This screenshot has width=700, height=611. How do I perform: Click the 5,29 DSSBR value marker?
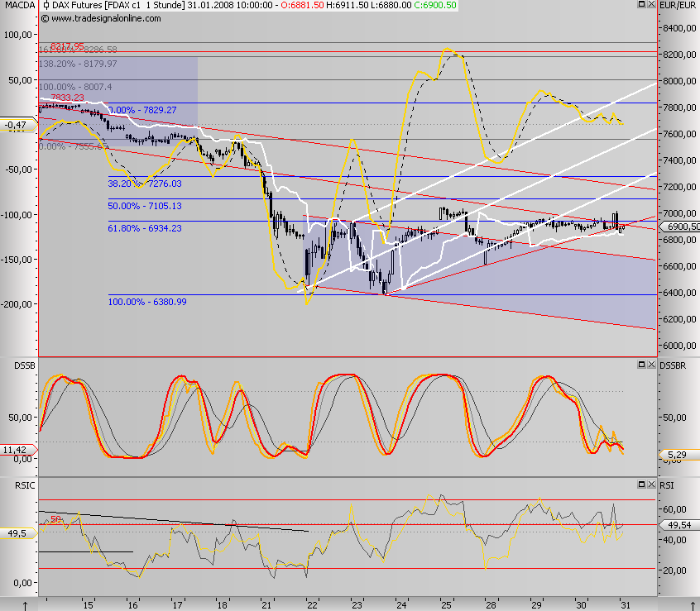679,455
